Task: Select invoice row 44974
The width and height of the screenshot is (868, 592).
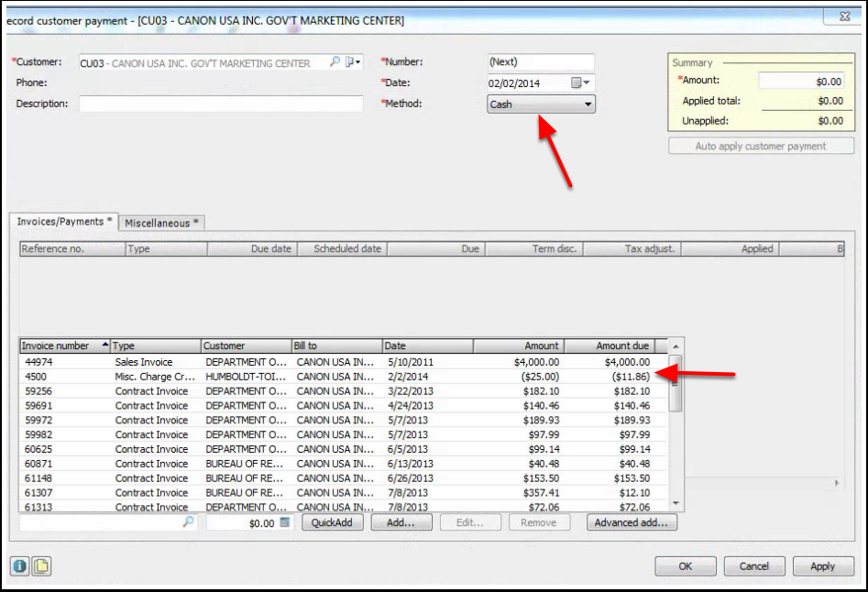Action: [x=344, y=362]
